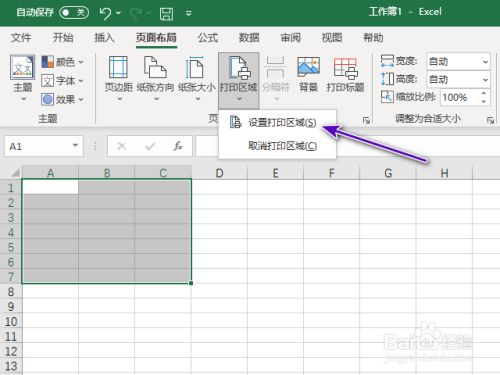Open the 纸张方向 orientation tool
The height and width of the screenshot is (375, 500).
tap(155, 79)
